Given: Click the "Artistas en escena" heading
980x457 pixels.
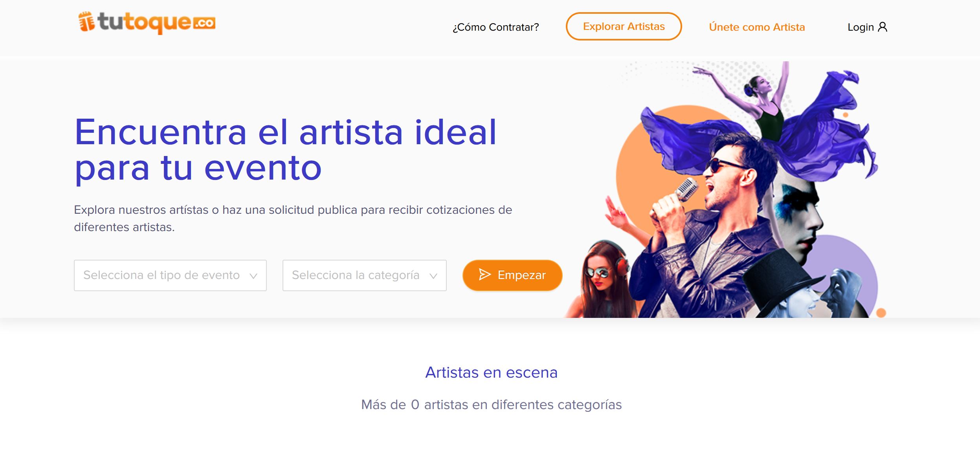Looking at the screenshot, I should click(491, 372).
